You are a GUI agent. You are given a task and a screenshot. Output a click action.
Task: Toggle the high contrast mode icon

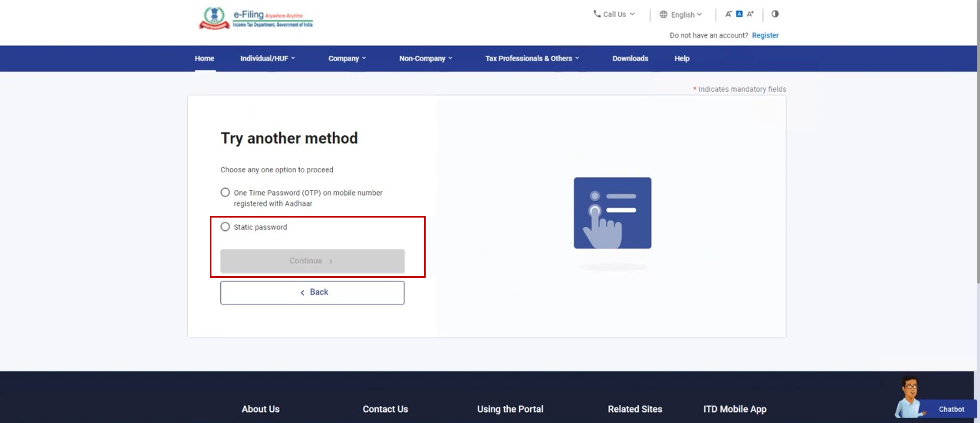click(x=775, y=14)
